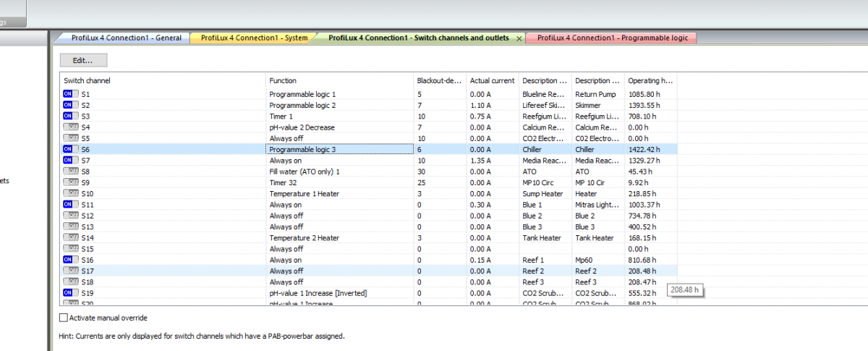Click the Mitras Light... description cell
Viewport: 868px width, 351px height.
click(x=598, y=205)
